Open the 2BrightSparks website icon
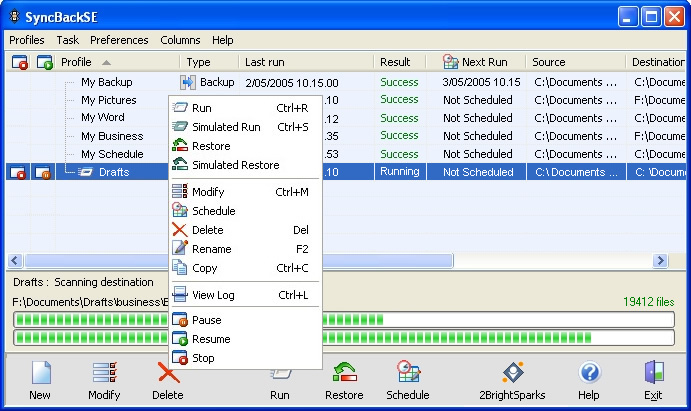Image resolution: width=691 pixels, height=411 pixels. pyautogui.click(x=513, y=372)
